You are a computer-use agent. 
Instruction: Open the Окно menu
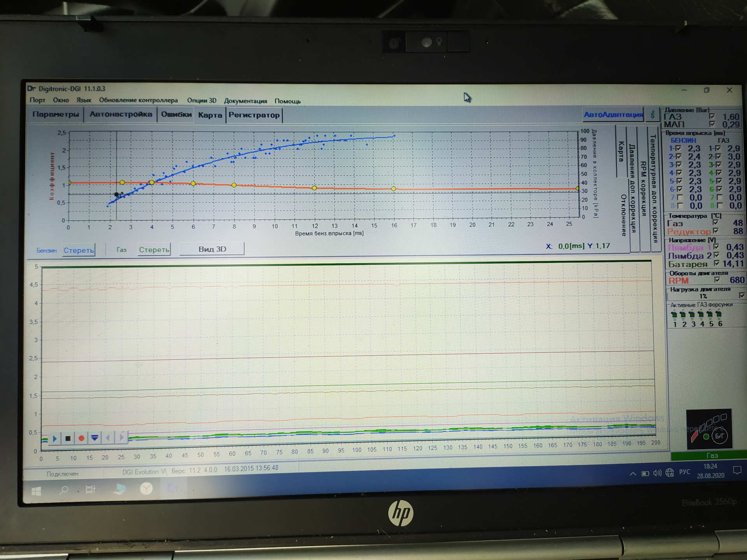pyautogui.click(x=61, y=100)
